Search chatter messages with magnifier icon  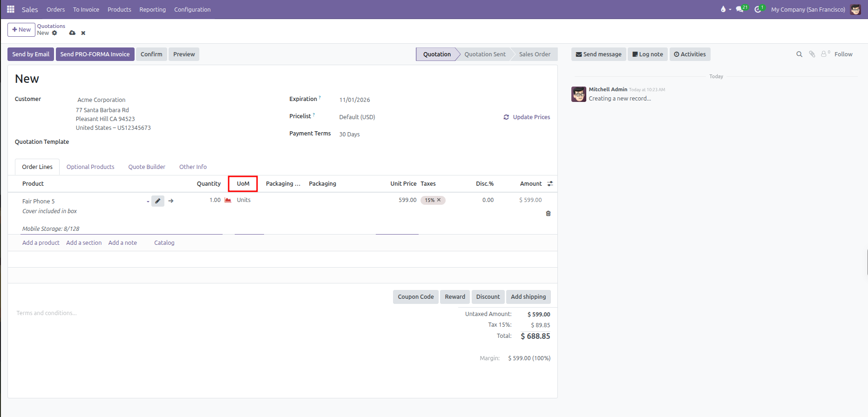pos(800,54)
